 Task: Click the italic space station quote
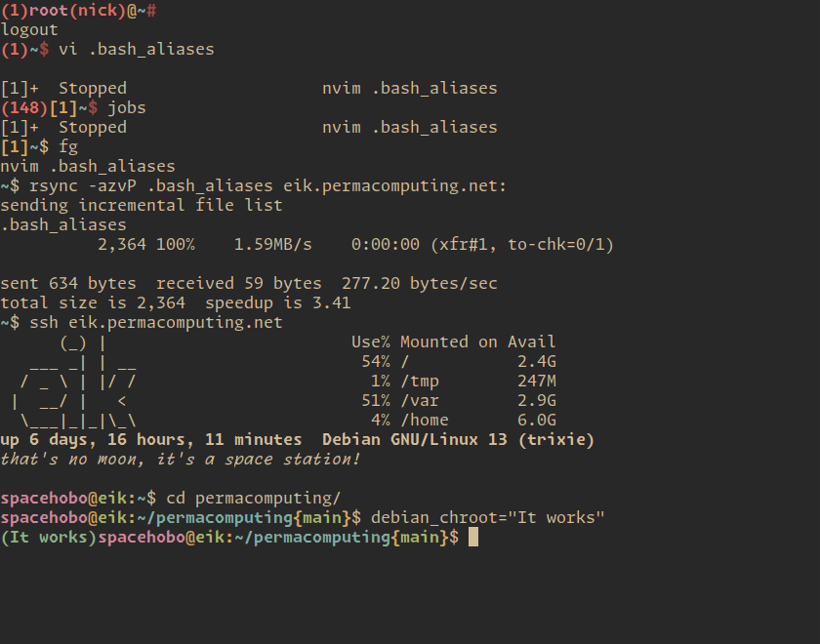tap(181, 460)
